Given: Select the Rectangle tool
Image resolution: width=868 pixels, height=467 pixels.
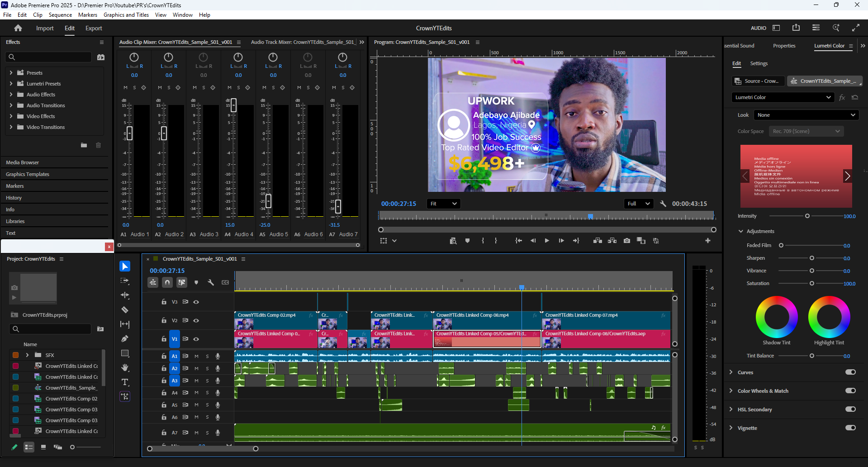Looking at the screenshot, I should coord(125,353).
